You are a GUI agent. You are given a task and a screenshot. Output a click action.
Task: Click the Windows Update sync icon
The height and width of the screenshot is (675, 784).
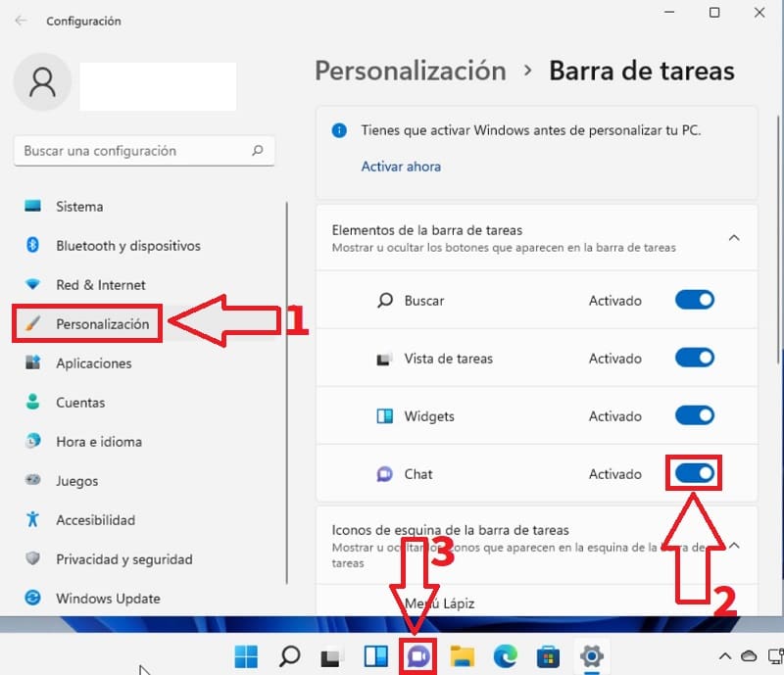pos(32,598)
